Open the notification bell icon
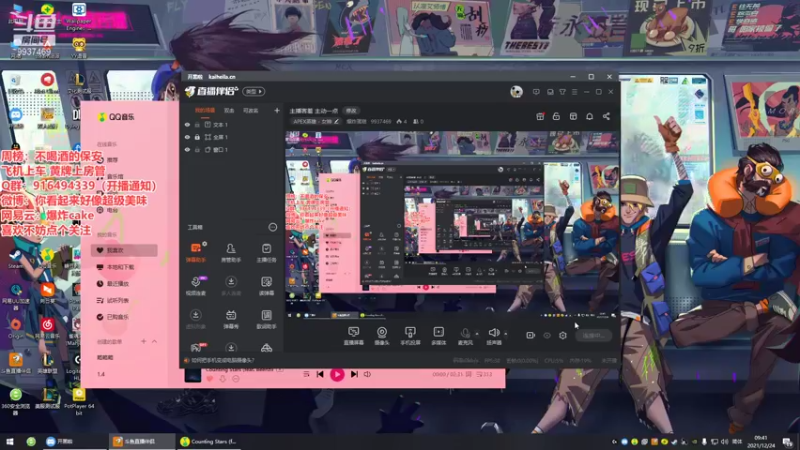Screen dimensions: 800x450 pyautogui.click(x=589, y=116)
